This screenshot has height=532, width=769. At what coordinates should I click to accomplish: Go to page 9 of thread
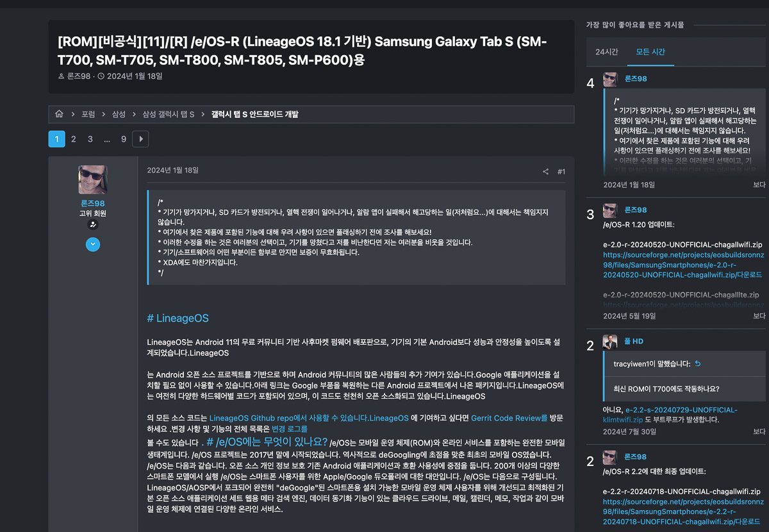click(x=124, y=139)
